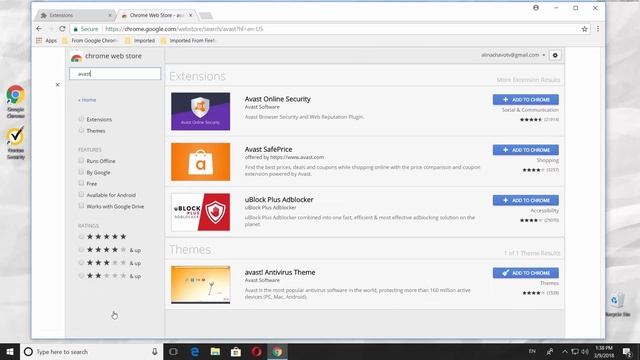Switch input language via EN indicator
Image resolution: width=640 pixels, height=360 pixels.
click(x=532, y=351)
